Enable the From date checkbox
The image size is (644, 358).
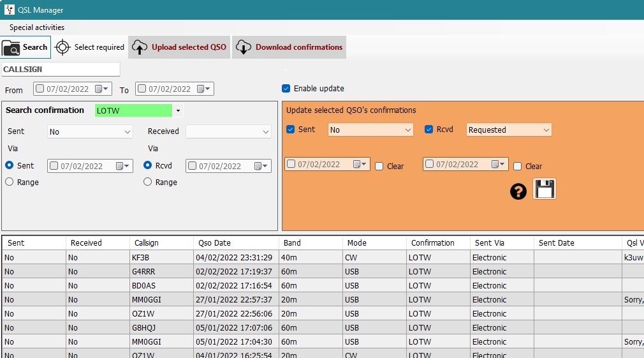click(x=40, y=88)
